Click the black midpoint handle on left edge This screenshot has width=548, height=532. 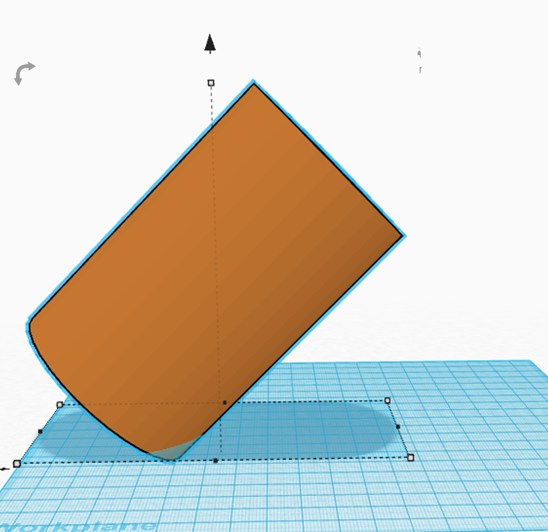40,432
